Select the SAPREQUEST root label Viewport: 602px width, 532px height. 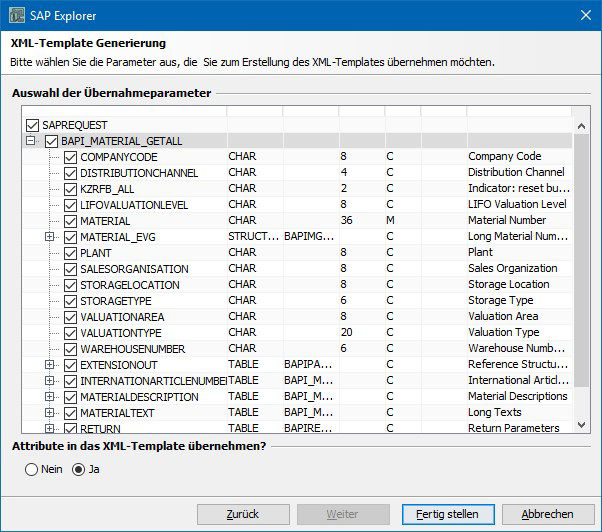point(75,125)
